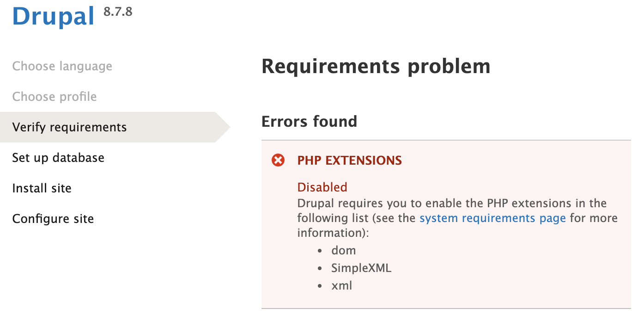Open the system requirements page link
The width and height of the screenshot is (644, 321).
click(x=492, y=218)
